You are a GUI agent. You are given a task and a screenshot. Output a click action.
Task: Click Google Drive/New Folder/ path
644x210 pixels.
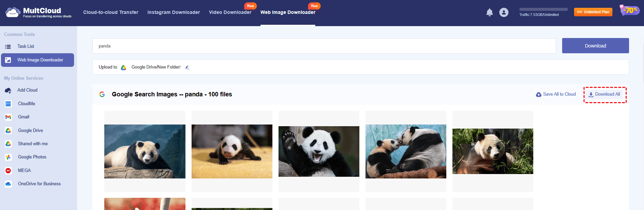click(x=156, y=67)
